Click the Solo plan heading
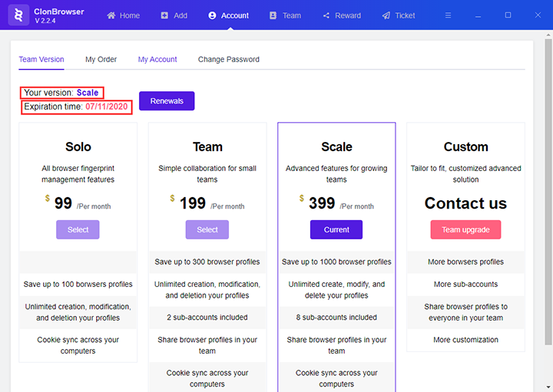Screen dimensions: 553x392 click(78, 147)
